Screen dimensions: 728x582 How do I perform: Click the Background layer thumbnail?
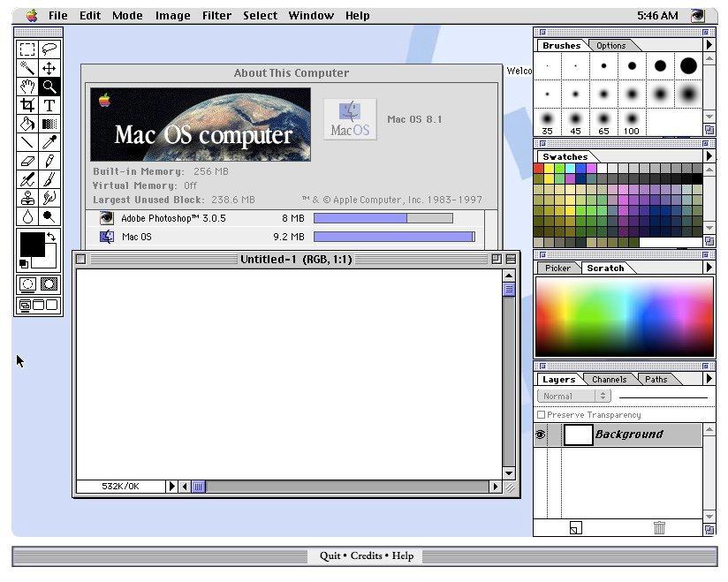(578, 435)
